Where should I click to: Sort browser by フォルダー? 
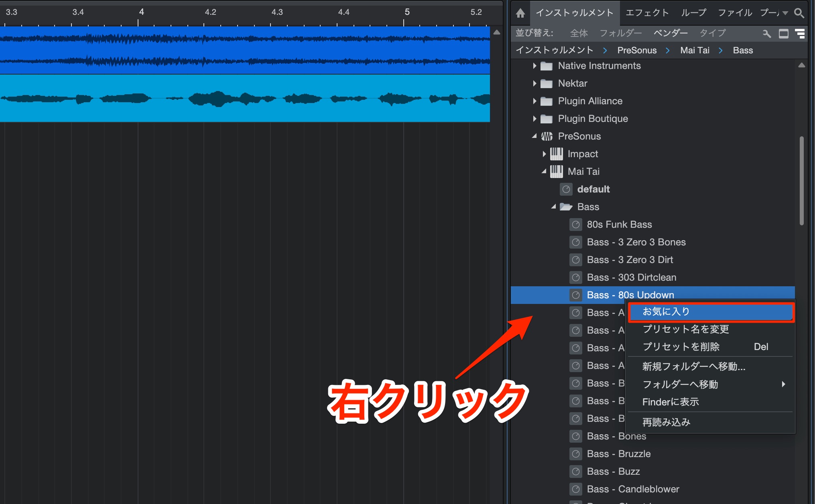pyautogui.click(x=620, y=33)
